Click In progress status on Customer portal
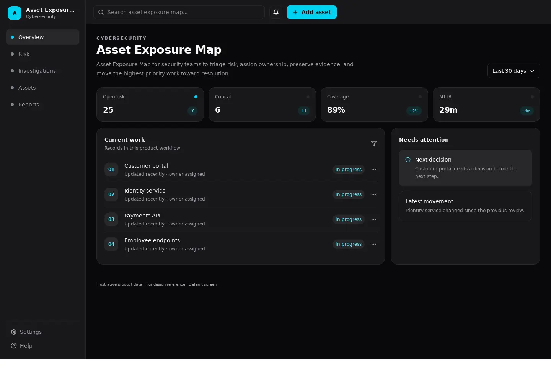This screenshot has width=551, height=392. point(349,170)
